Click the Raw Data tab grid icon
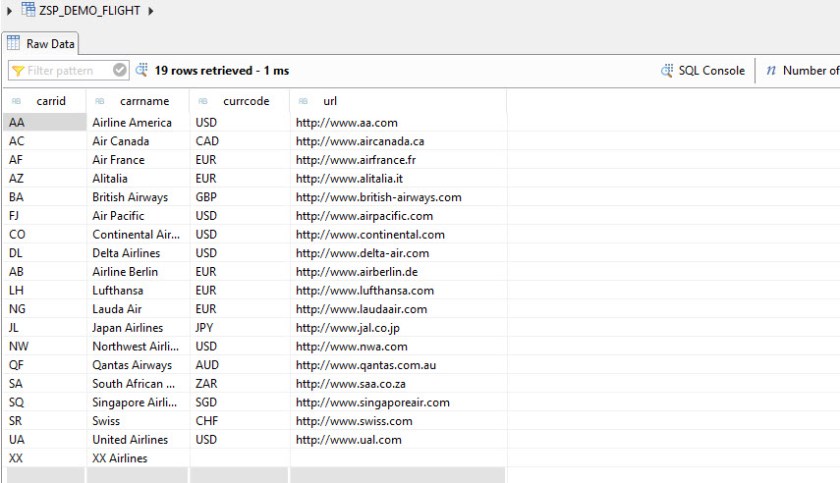Image resolution: width=840 pixels, height=483 pixels. (x=13, y=43)
